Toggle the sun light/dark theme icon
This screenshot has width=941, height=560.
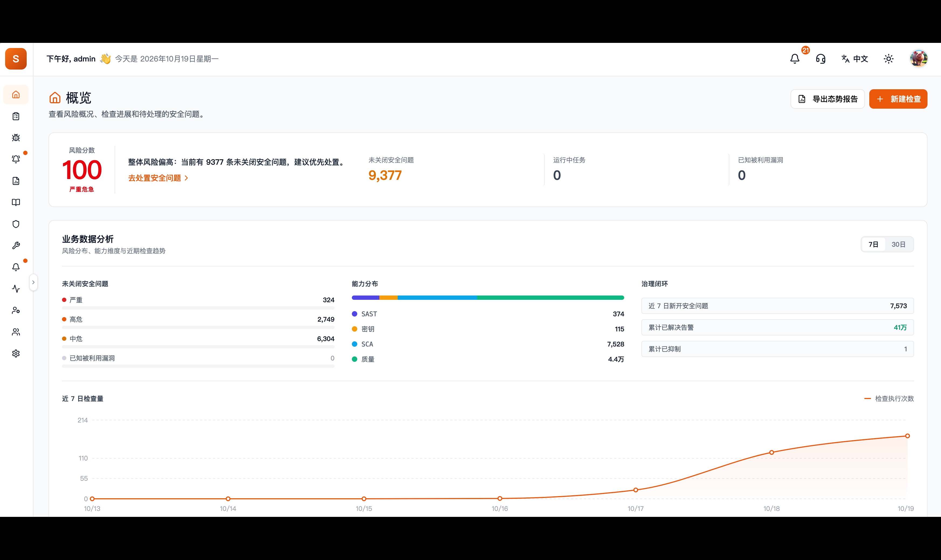(888, 59)
